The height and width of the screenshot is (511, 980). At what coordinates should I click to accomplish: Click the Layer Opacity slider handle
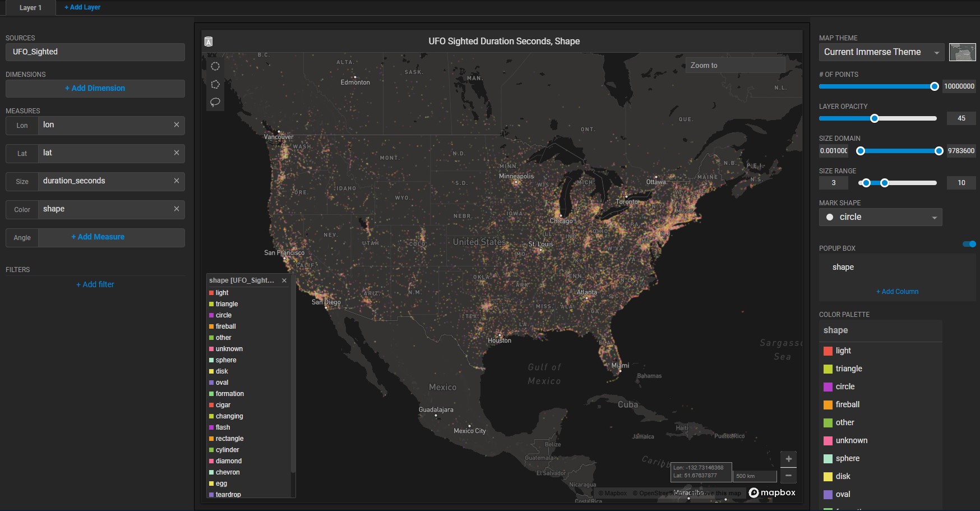coord(874,118)
